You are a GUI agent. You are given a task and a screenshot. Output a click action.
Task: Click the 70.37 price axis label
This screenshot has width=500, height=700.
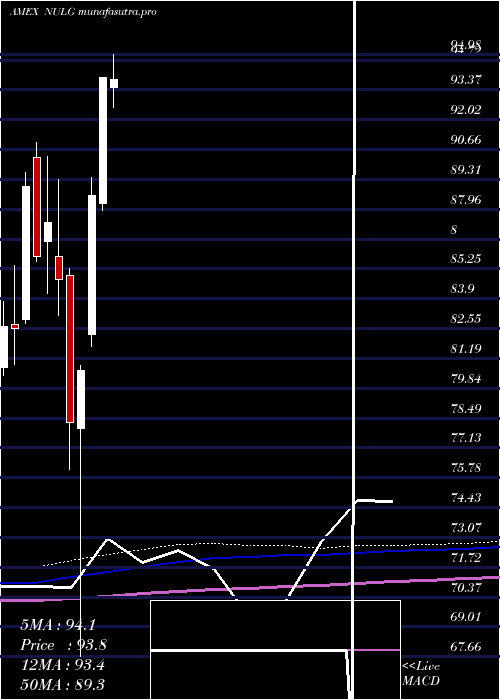[466, 588]
